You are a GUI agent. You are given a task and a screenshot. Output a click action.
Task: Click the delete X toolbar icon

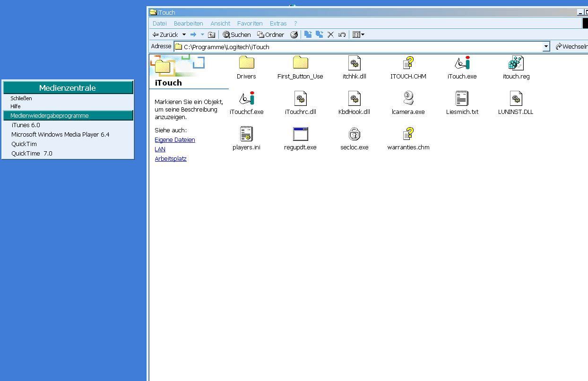[330, 35]
